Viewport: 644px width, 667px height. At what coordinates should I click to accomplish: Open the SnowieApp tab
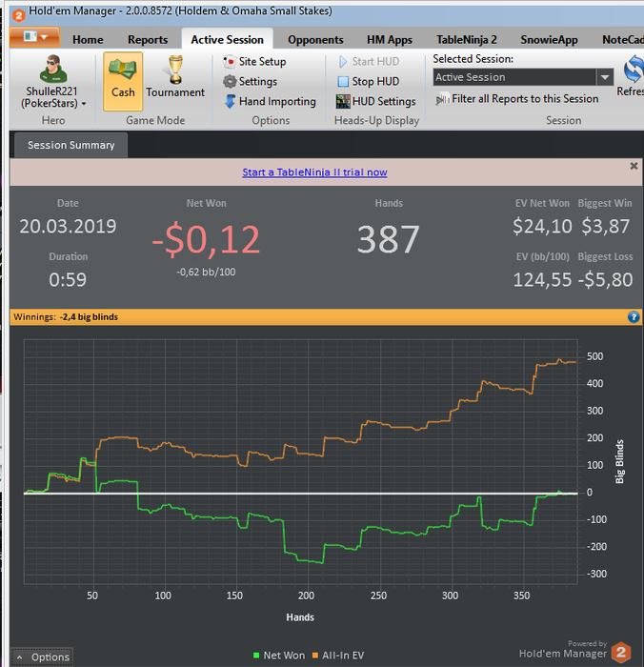click(x=549, y=40)
